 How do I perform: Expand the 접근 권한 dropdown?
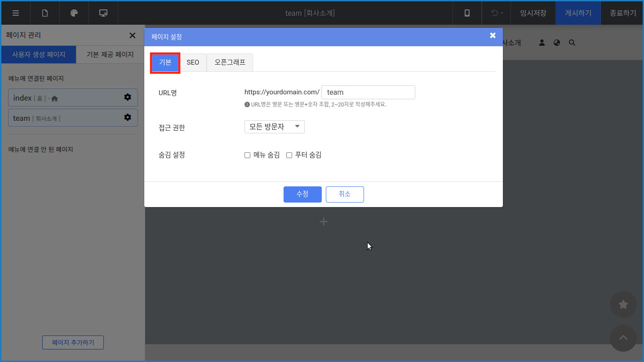coord(274,127)
